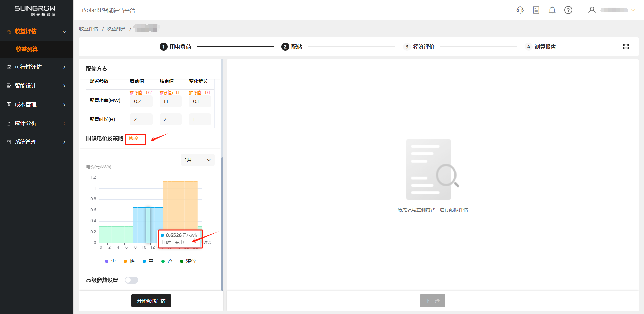This screenshot has height=314, width=644.
Task: Toggle the 深谷 legend series in chart
Action: pyautogui.click(x=188, y=261)
